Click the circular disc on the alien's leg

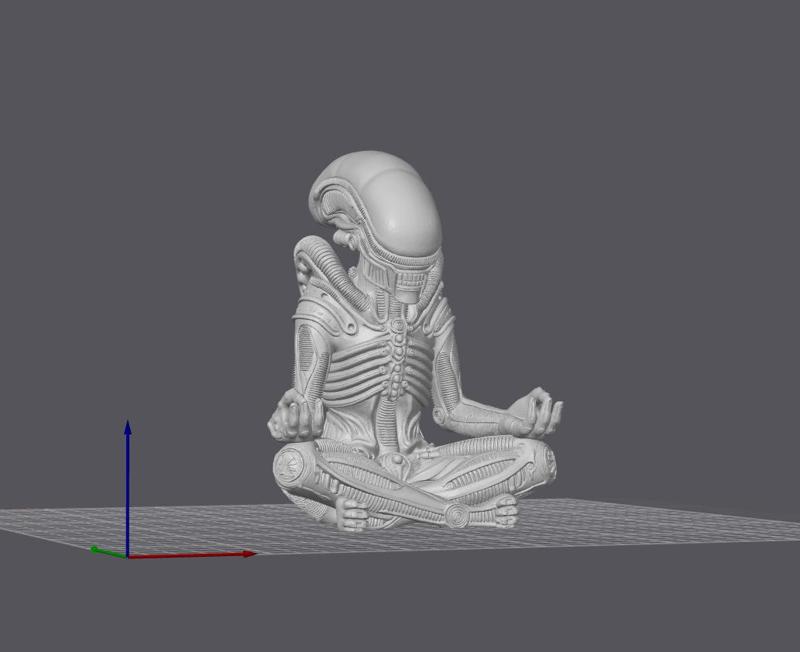(290, 464)
